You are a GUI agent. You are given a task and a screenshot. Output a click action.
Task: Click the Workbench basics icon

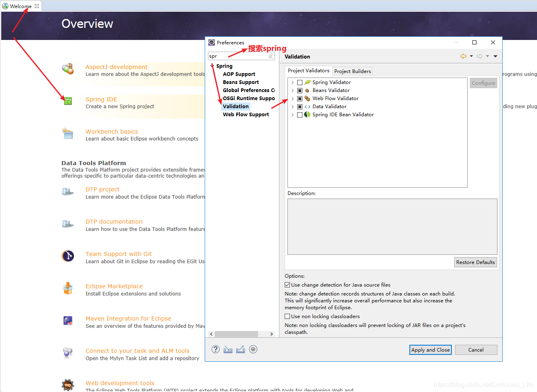pos(68,133)
